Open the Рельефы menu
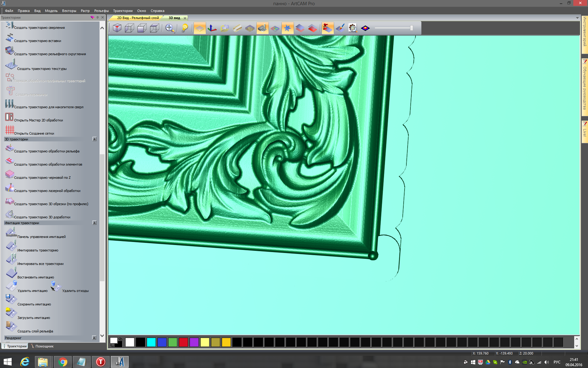 (101, 11)
